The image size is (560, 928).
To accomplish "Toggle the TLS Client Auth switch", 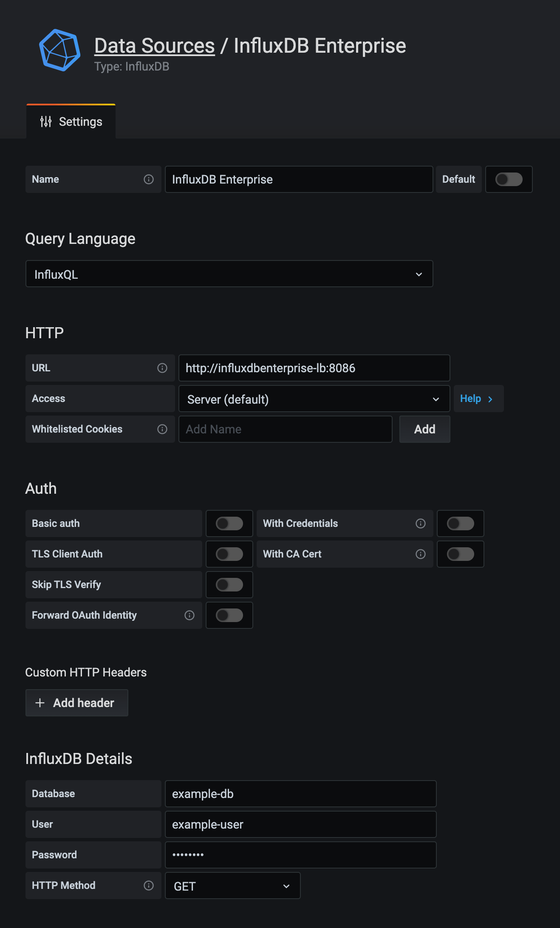I will [229, 554].
